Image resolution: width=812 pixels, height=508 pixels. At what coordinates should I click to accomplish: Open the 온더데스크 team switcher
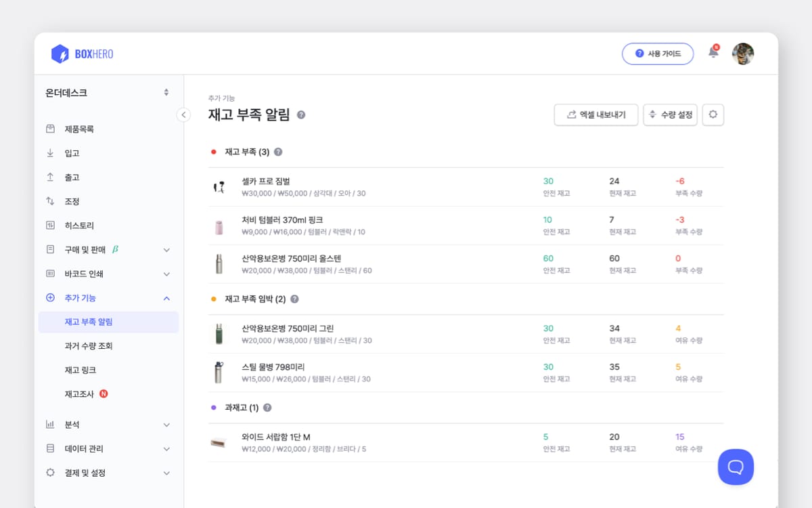tap(108, 93)
